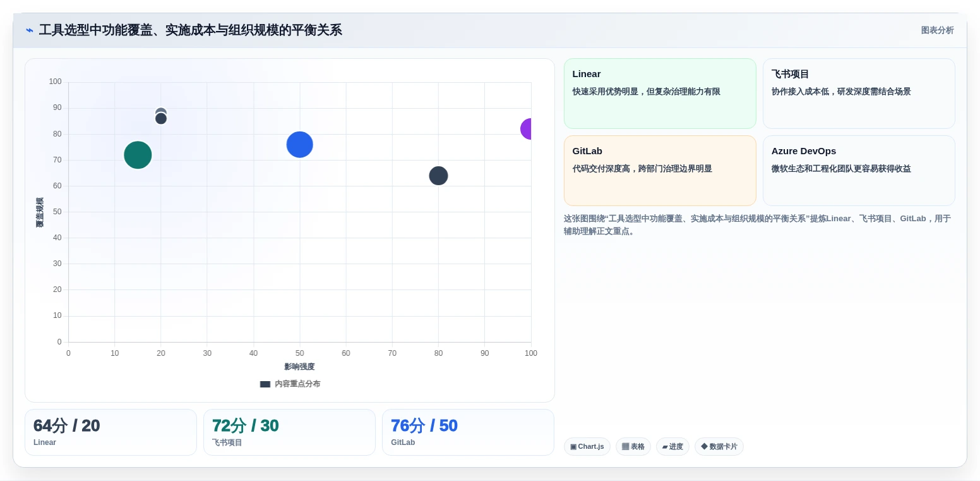Click the dark legend color box
This screenshot has width=980, height=481.
[x=265, y=384]
